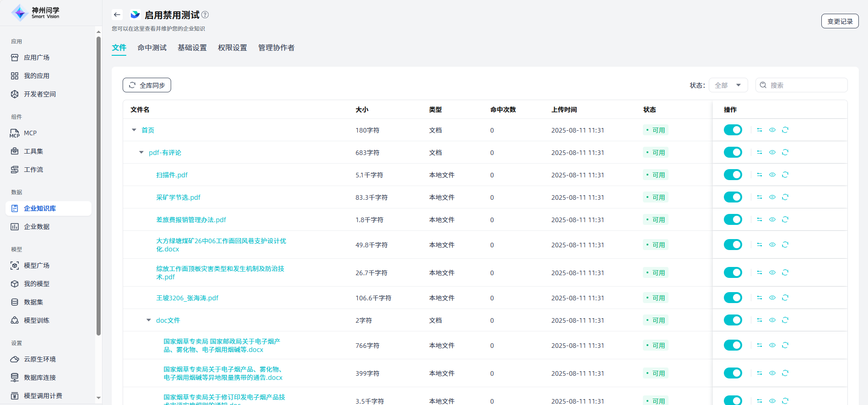Click the sync icon for doc文件 folder
The height and width of the screenshot is (405, 868).
click(785, 320)
